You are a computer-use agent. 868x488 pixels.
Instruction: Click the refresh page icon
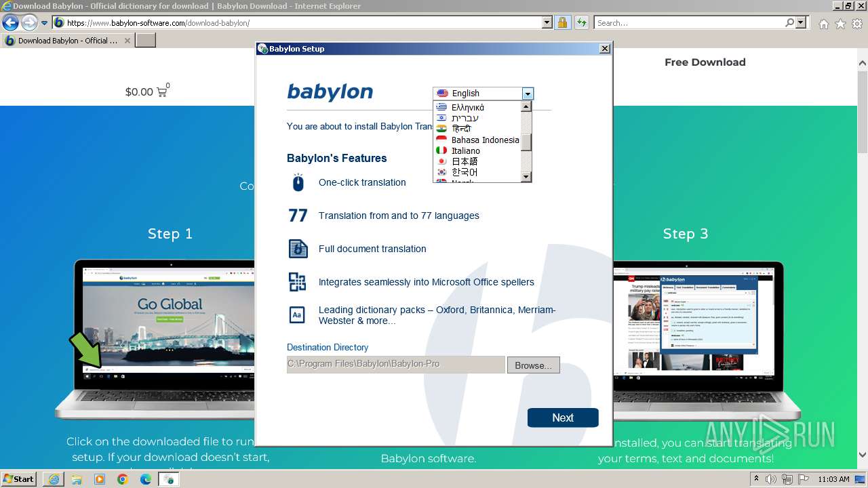pos(581,23)
